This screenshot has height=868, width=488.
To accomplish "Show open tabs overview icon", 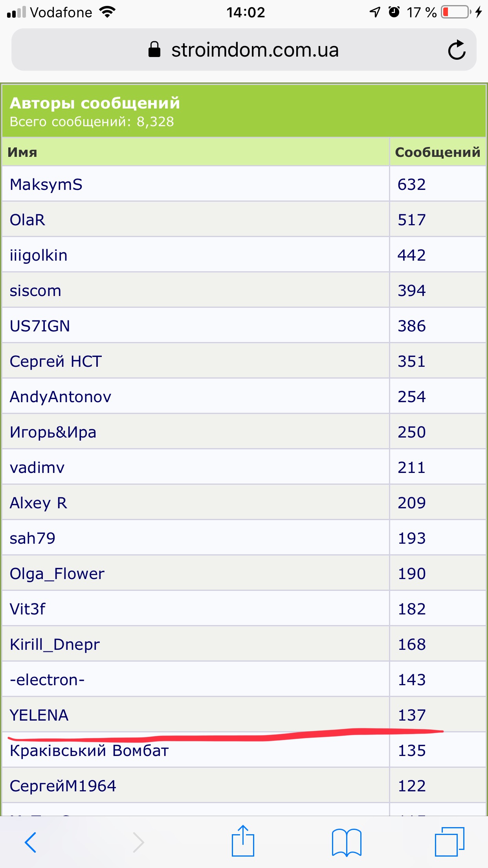I will pos(449,842).
